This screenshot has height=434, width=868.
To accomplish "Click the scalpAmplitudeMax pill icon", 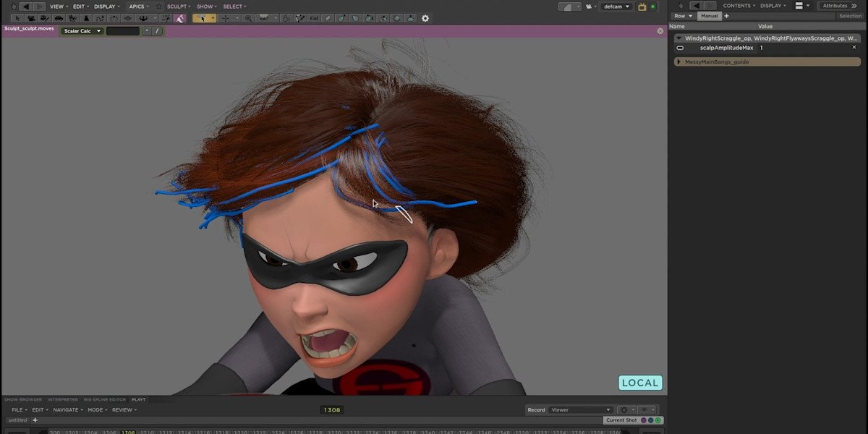I will pos(680,48).
